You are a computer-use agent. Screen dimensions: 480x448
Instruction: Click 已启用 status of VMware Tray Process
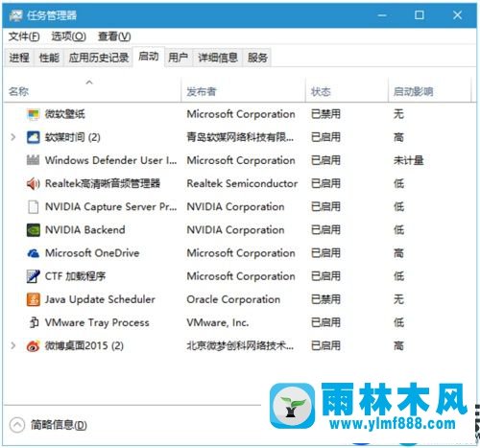coord(325,322)
